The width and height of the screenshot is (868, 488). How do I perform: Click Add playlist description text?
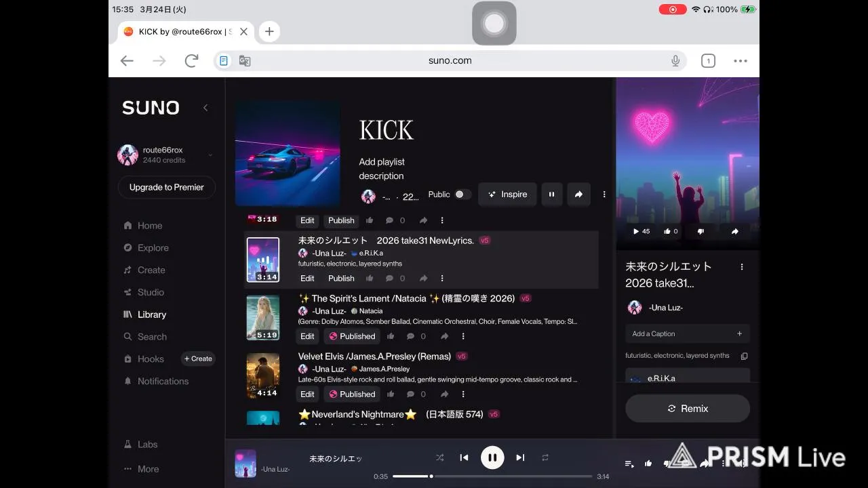coord(381,169)
